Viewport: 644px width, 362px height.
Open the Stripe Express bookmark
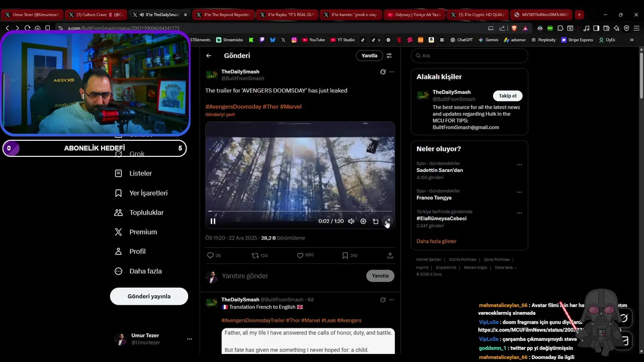(x=577, y=40)
